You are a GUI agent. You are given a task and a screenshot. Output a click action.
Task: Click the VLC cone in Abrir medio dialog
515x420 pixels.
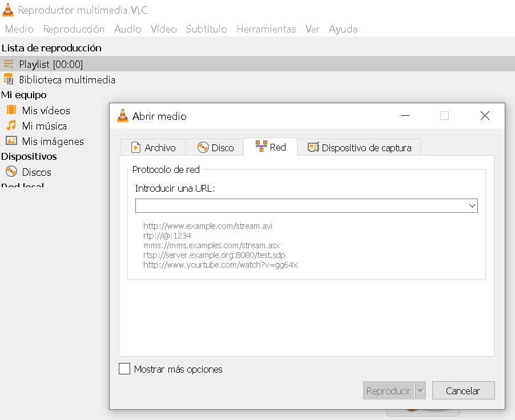[x=123, y=116]
